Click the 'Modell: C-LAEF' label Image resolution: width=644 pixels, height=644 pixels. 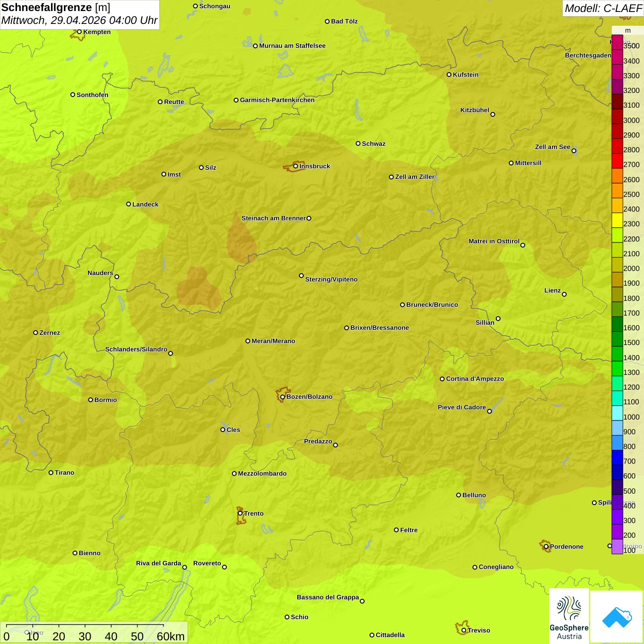click(x=603, y=8)
